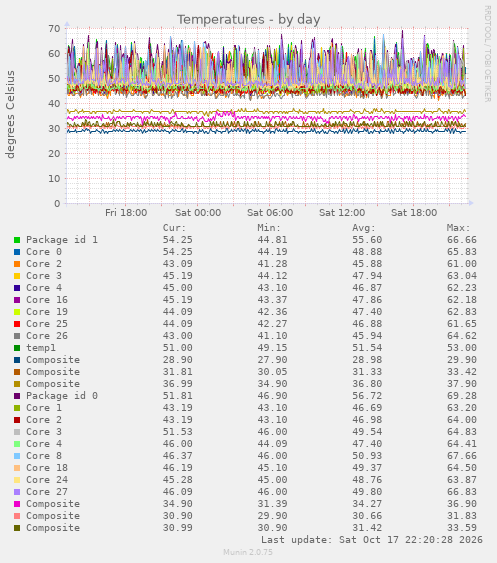This screenshot has width=497, height=563.
Task: Click the Avg: column header
Action: click(x=363, y=228)
